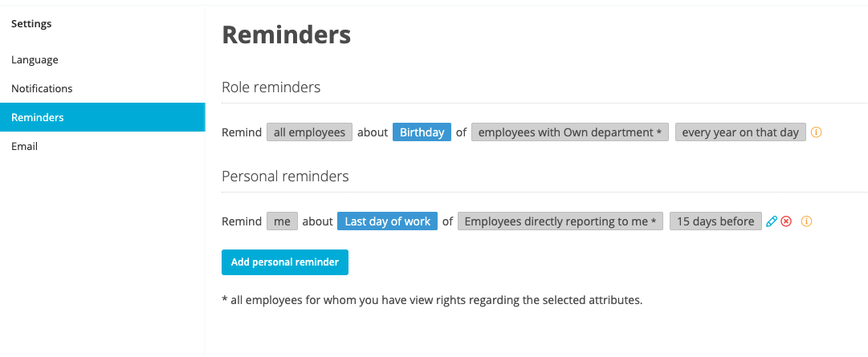Click the 'me' recipient chip
Screen dimensions: 868x357
(x=282, y=221)
